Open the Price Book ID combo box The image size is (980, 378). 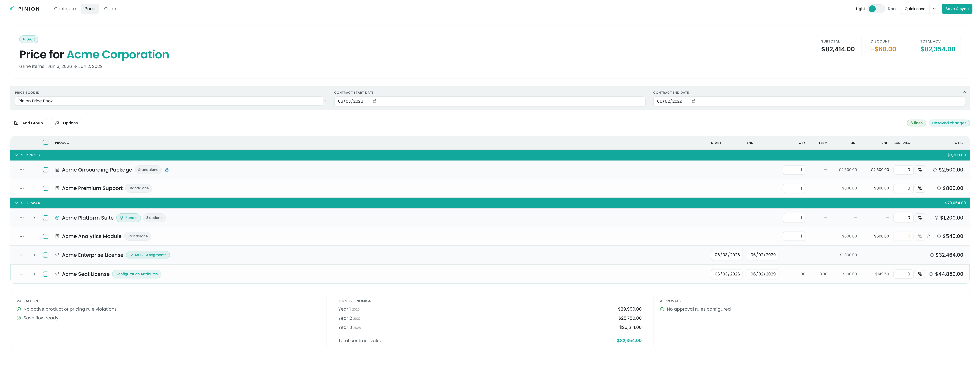click(169, 101)
